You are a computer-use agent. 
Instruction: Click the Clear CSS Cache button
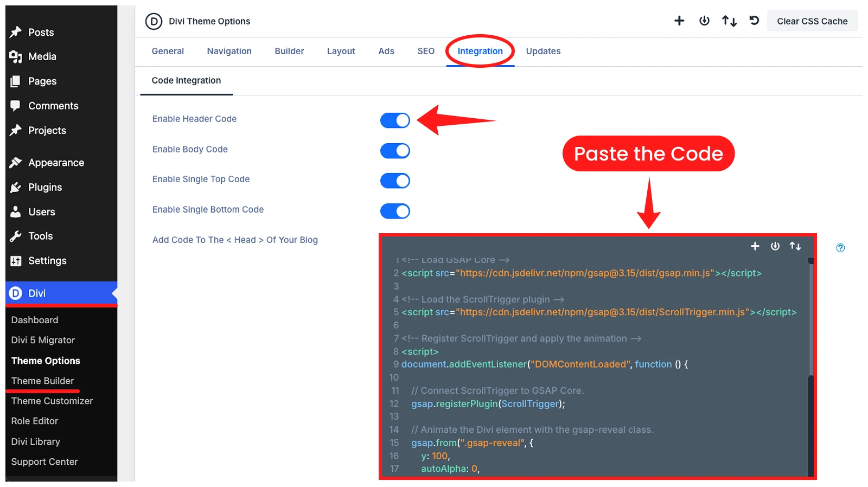click(x=812, y=21)
